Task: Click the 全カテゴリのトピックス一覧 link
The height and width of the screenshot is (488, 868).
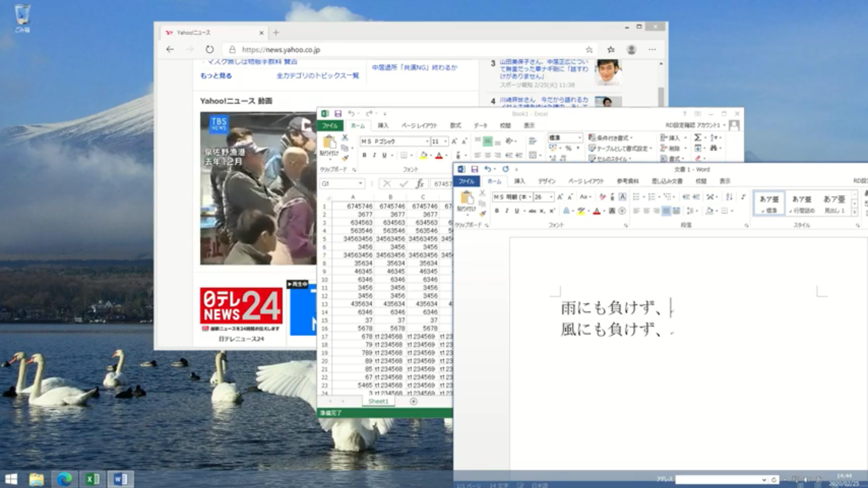Action: point(317,76)
